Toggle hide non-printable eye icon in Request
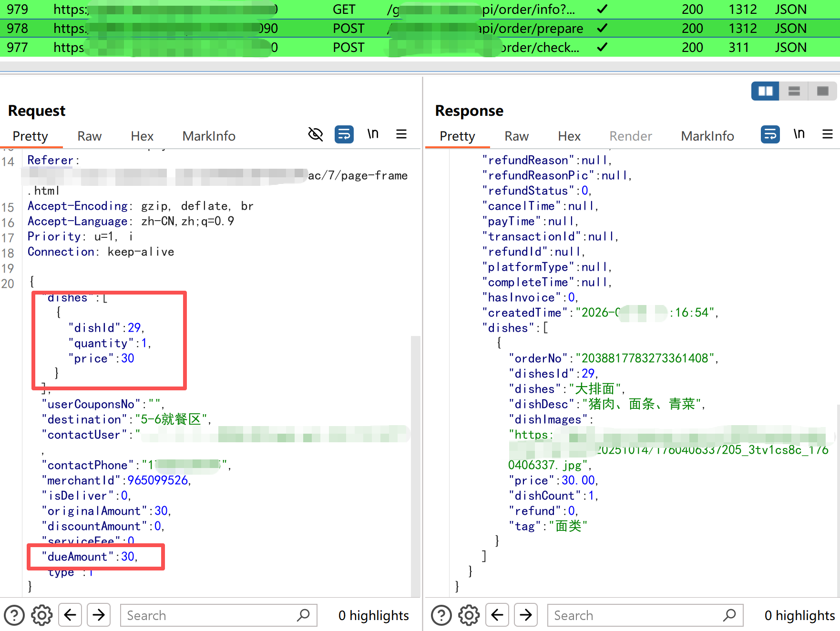The image size is (840, 631). click(315, 135)
